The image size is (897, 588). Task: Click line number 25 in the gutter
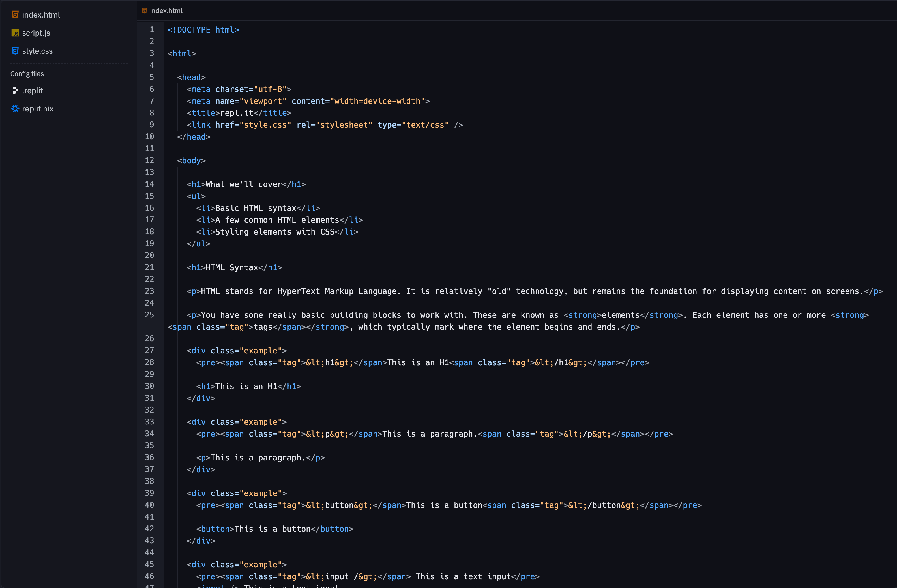150,315
